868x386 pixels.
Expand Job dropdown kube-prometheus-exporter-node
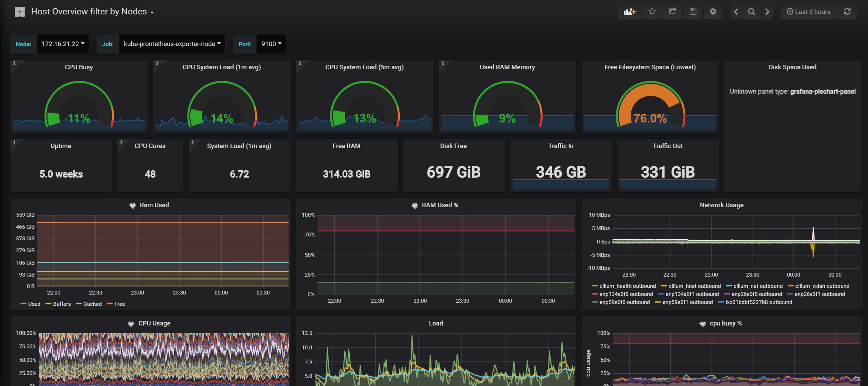[x=172, y=44]
